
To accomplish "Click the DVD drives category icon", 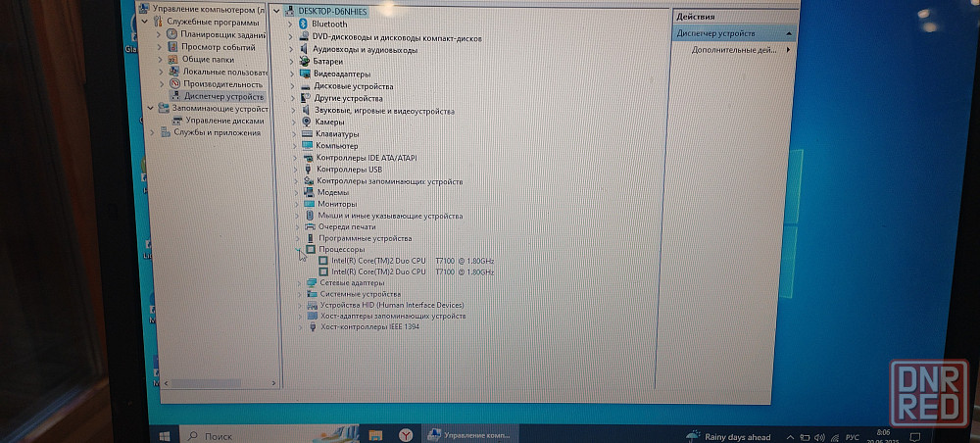I will [305, 38].
